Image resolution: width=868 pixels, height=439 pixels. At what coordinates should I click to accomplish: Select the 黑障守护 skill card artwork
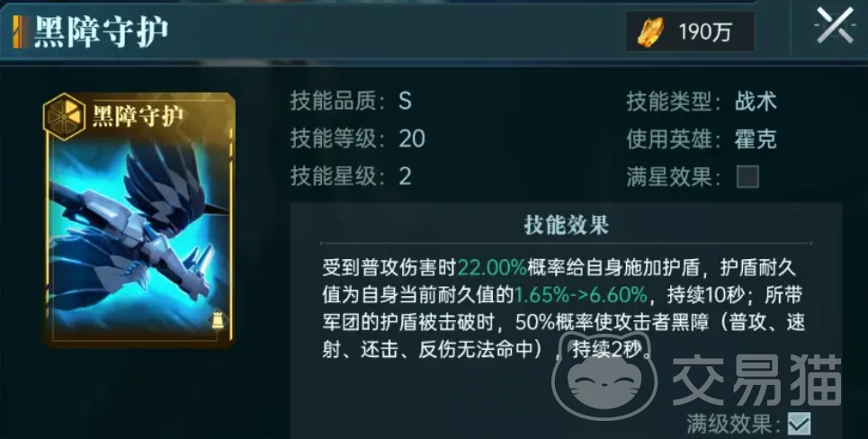point(139,219)
